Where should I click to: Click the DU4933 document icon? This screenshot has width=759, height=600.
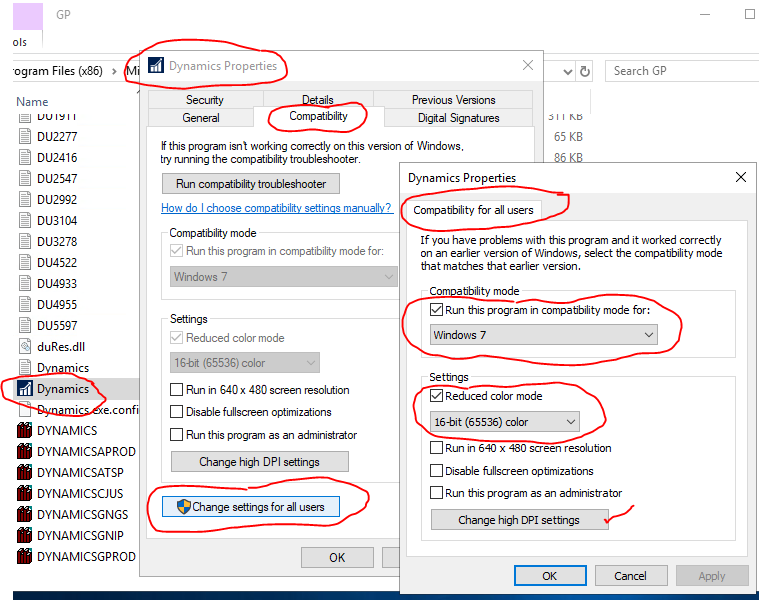[x=25, y=284]
